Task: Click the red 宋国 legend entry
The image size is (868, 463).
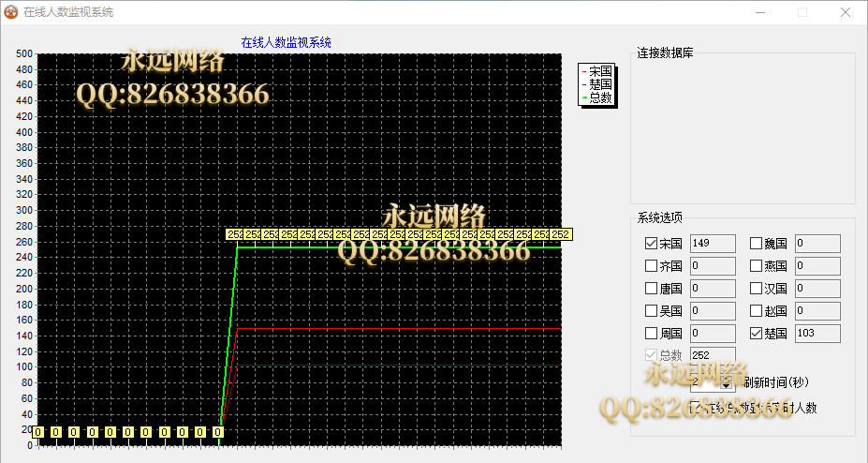Action: pyautogui.click(x=599, y=71)
